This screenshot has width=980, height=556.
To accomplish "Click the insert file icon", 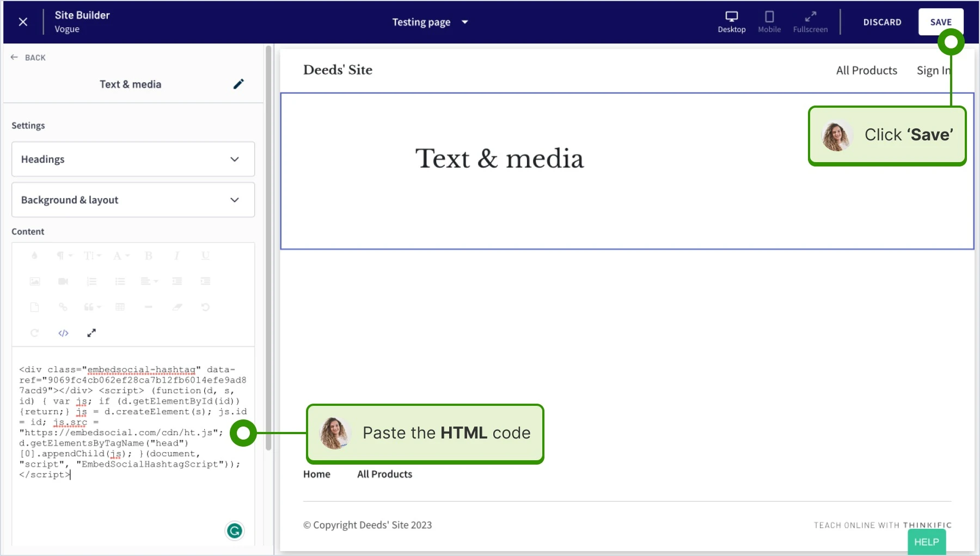I will [x=35, y=307].
